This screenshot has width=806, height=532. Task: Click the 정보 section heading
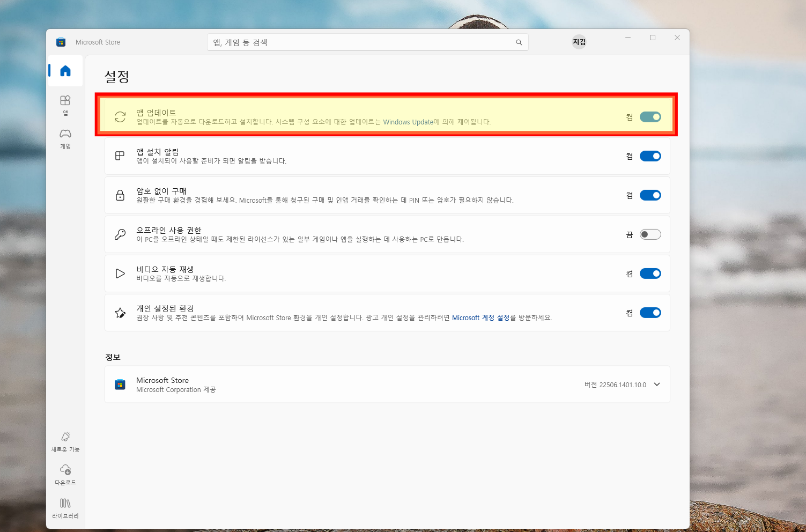point(113,357)
